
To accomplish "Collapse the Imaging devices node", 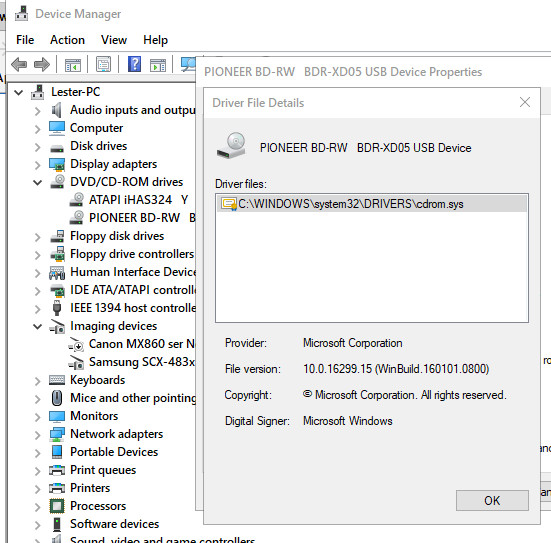I will click(38, 327).
